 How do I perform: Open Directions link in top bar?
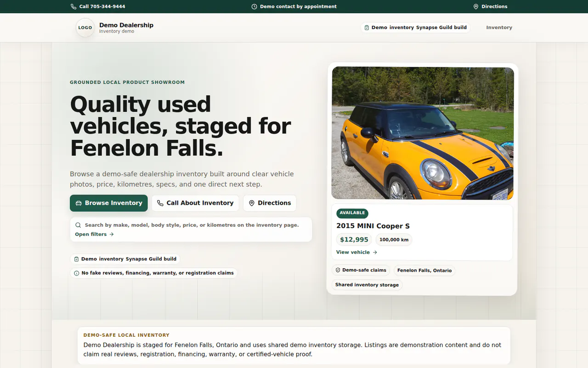click(490, 6)
